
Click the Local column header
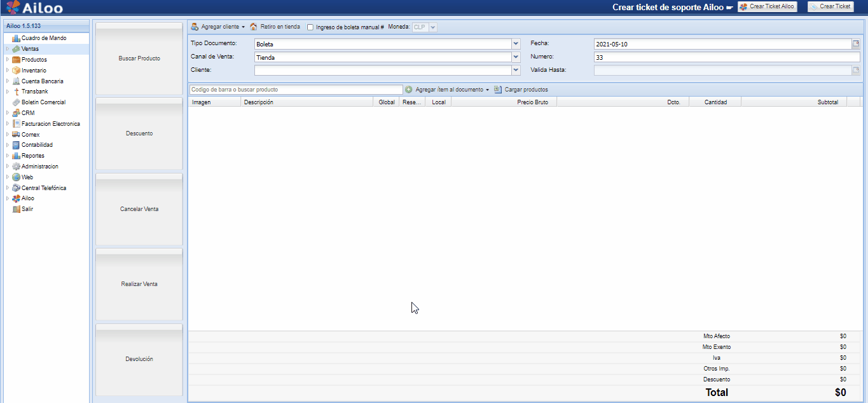tap(438, 102)
